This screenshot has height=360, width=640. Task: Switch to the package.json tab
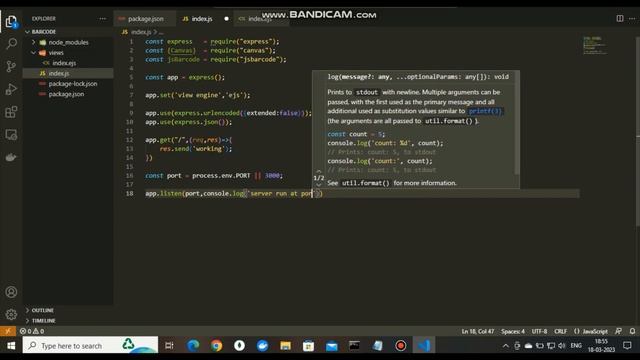coord(145,19)
